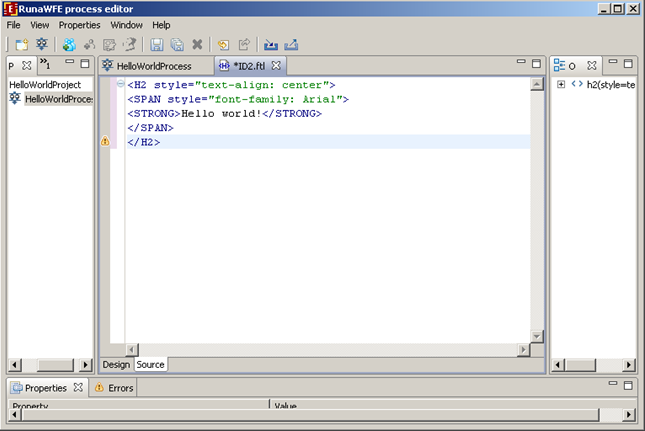Click the Delete X toolbar icon

pos(197,45)
